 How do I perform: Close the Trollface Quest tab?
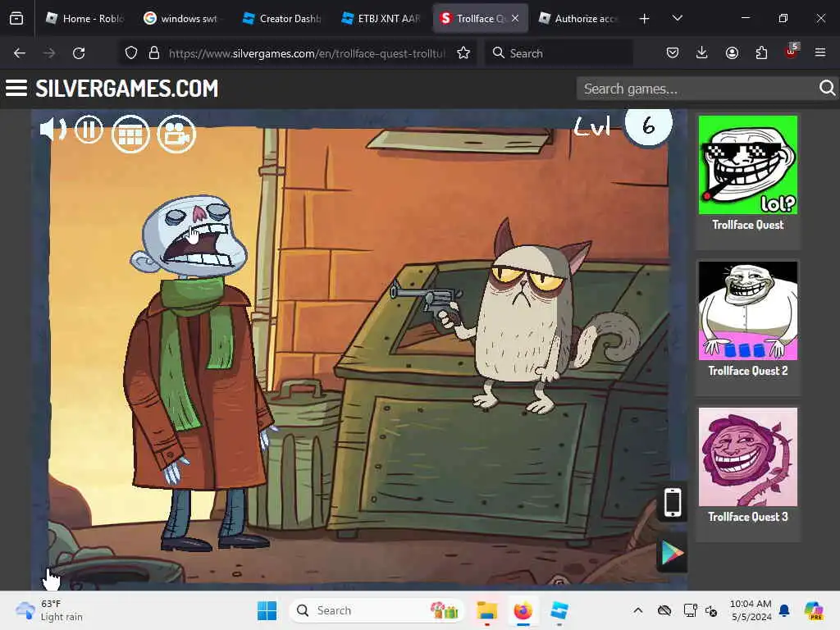[x=515, y=18]
